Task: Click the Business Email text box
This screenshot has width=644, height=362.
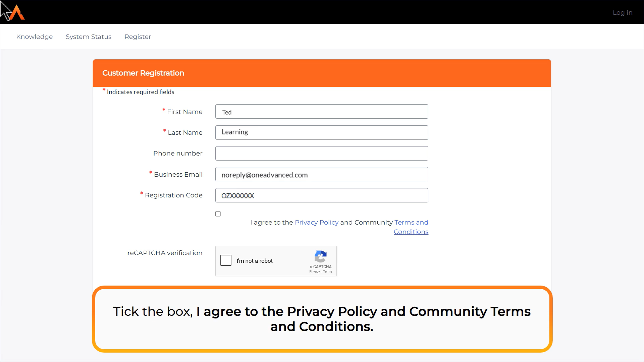Action: click(x=321, y=174)
